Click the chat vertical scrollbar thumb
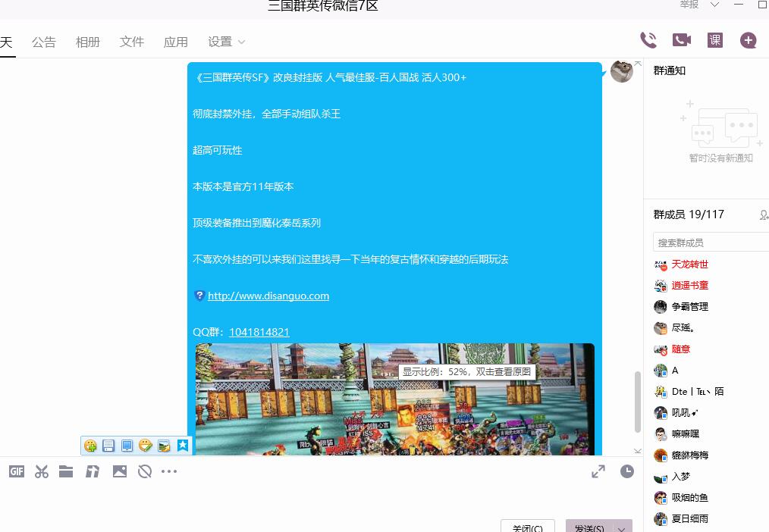Viewport: 769px width, 532px height. pos(638,402)
